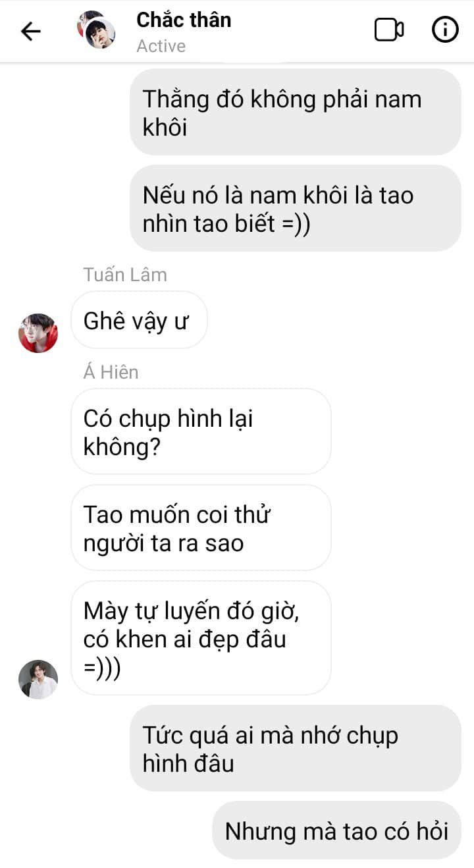This screenshot has width=474, height=868.
Task: Tap the sender name Tuấn Lâm
Action: pos(125,275)
